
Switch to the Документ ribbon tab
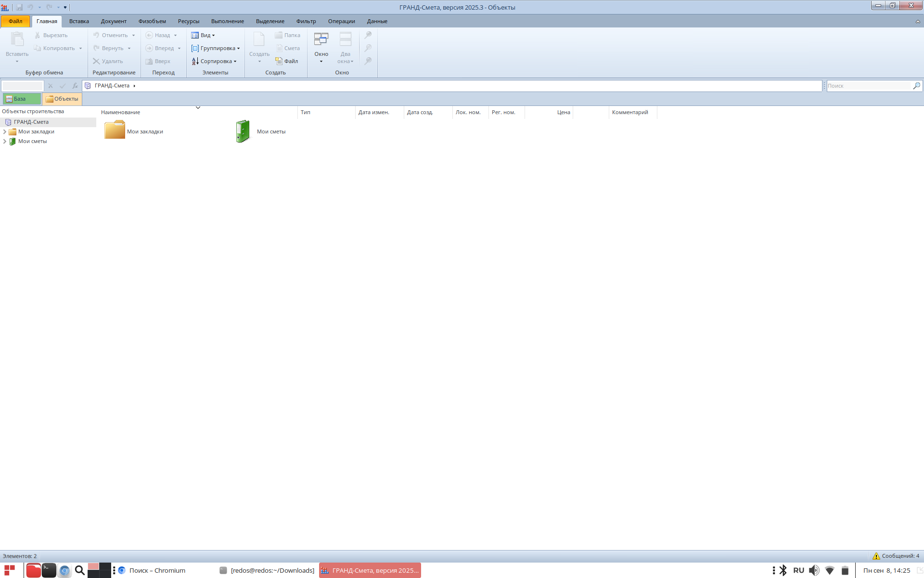click(x=114, y=21)
